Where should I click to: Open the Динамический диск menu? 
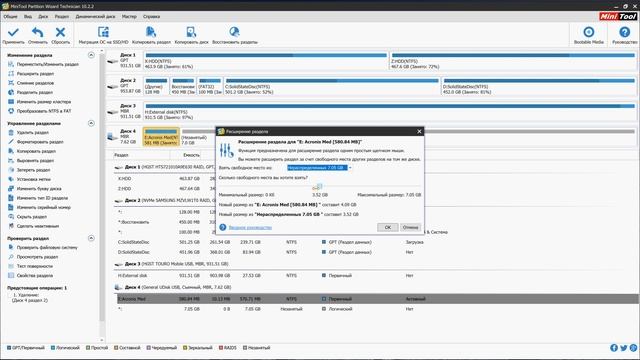[95, 17]
